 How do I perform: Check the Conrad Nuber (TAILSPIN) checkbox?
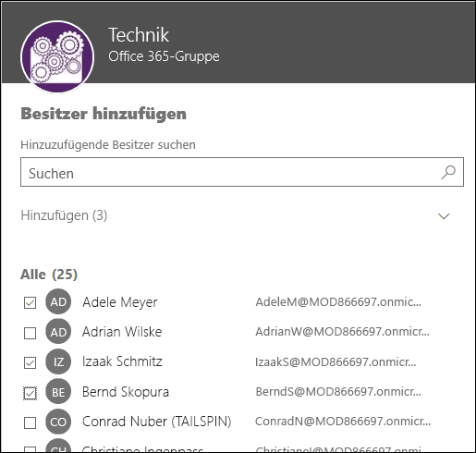pos(30,422)
